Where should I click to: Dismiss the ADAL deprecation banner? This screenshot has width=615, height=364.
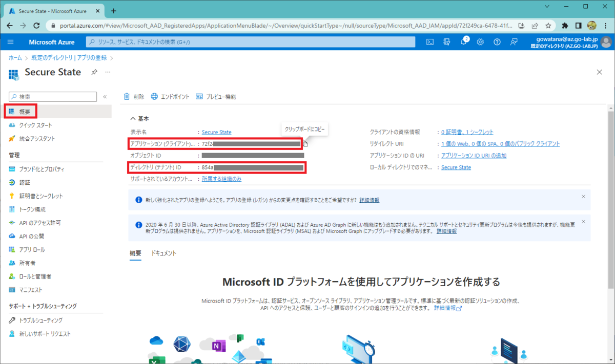pyautogui.click(x=583, y=222)
